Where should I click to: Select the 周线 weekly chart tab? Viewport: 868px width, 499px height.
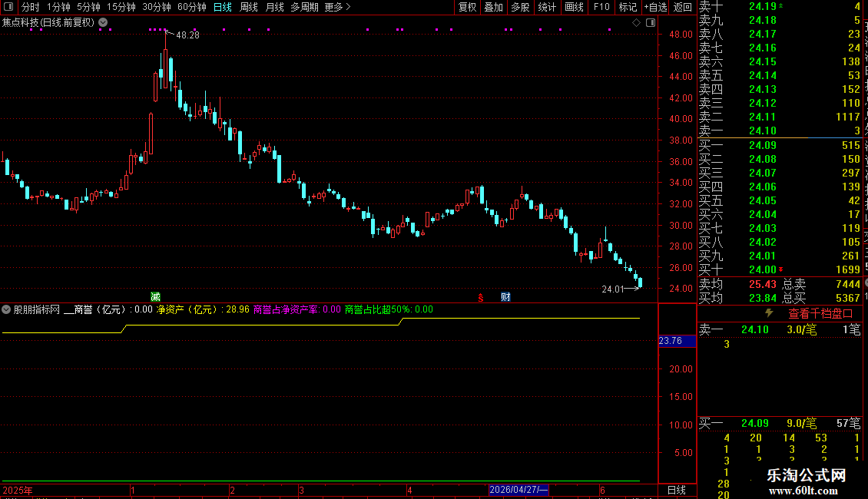[249, 7]
